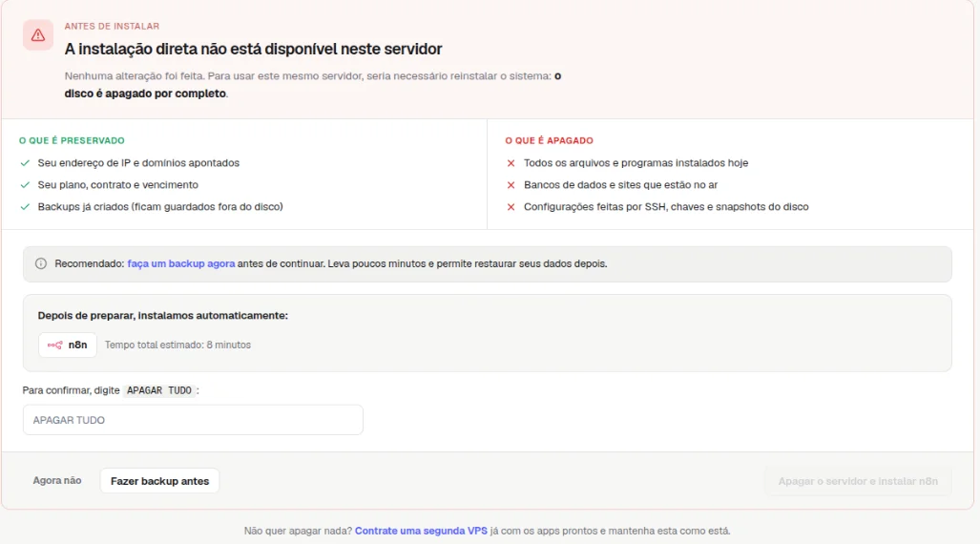The height and width of the screenshot is (544, 980).
Task: Click the 'ANTES DE INSTALAR' label
Action: tap(112, 27)
